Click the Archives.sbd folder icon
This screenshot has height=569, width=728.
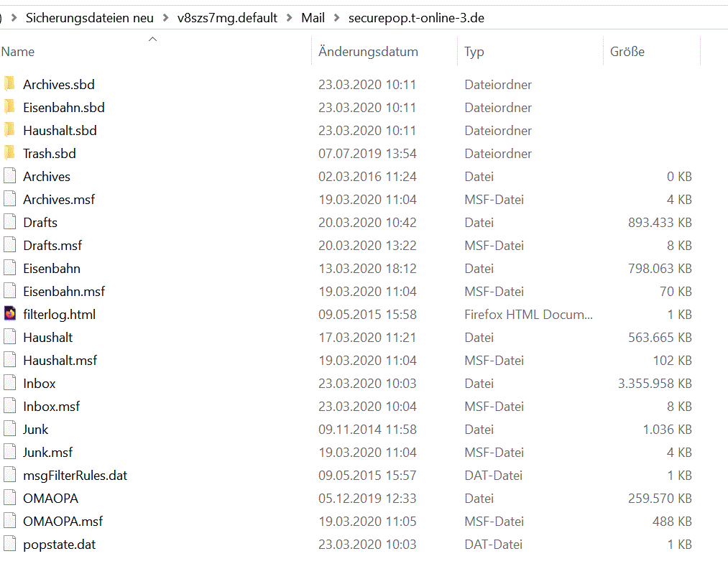pos(9,84)
